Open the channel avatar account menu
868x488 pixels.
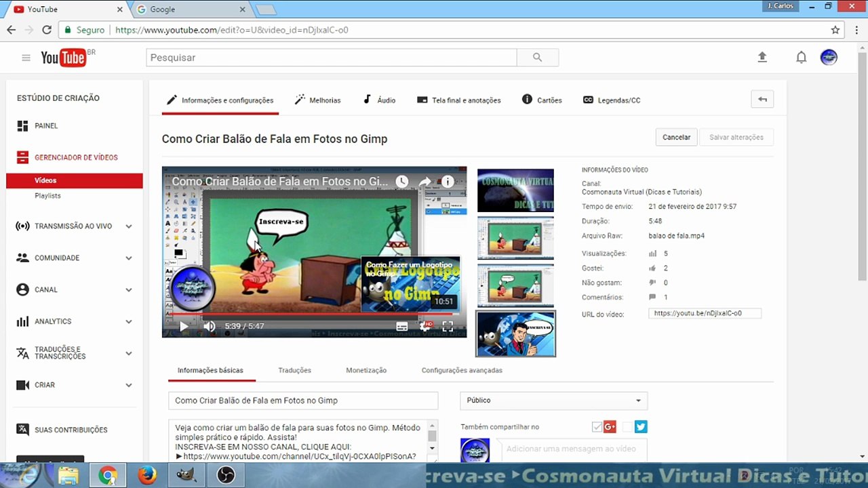tap(829, 58)
